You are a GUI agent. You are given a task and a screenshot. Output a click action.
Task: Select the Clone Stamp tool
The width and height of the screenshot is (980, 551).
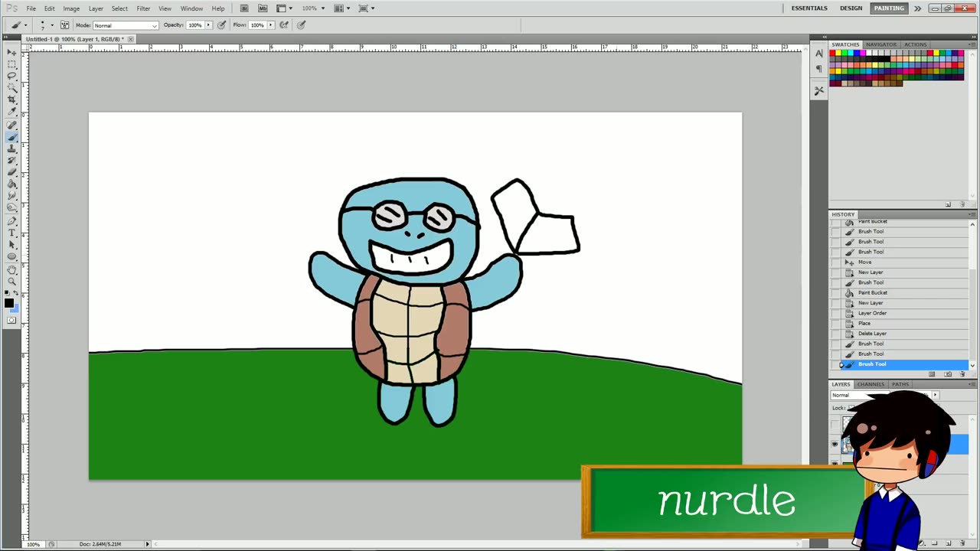pyautogui.click(x=12, y=148)
